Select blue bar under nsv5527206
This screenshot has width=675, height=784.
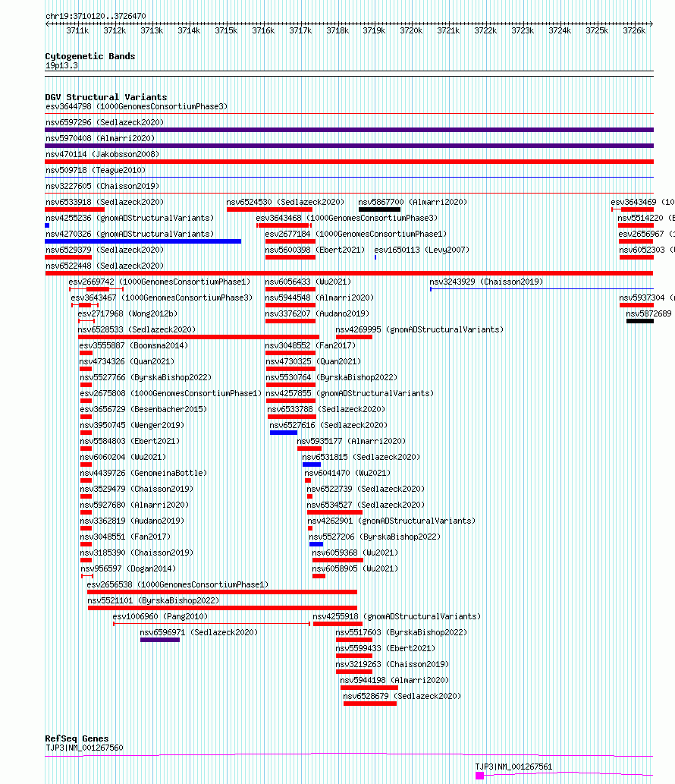pos(316,544)
